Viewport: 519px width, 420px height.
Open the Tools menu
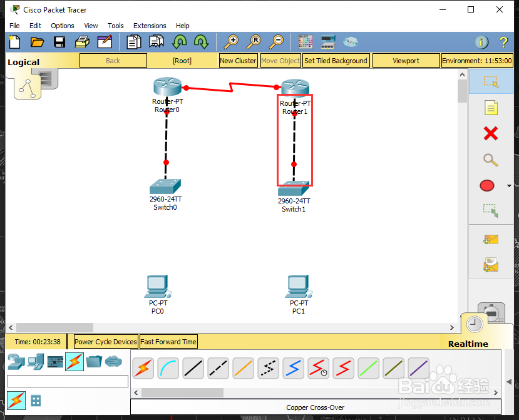coord(116,26)
